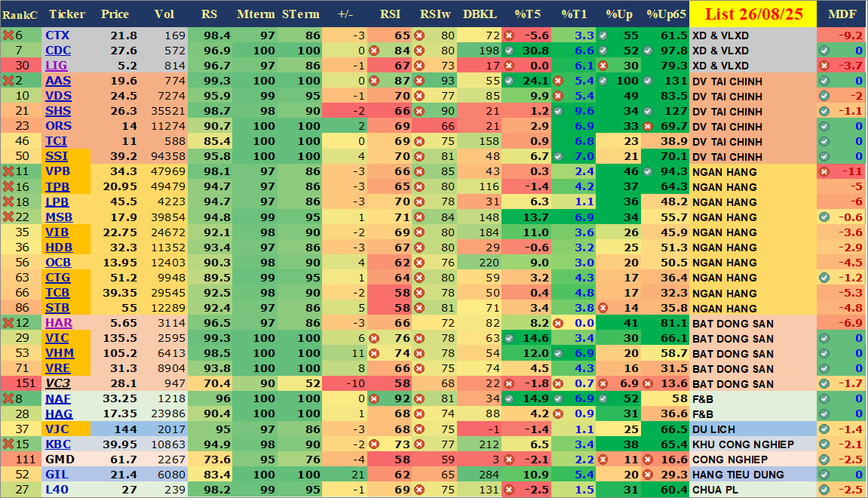
Task: Select the red X marker beside HAR rank 12
Action: 8,323
